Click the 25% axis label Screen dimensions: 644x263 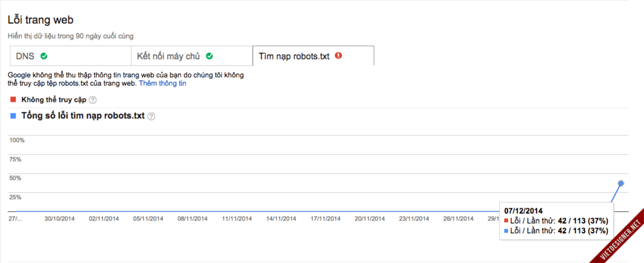pyautogui.click(x=15, y=197)
